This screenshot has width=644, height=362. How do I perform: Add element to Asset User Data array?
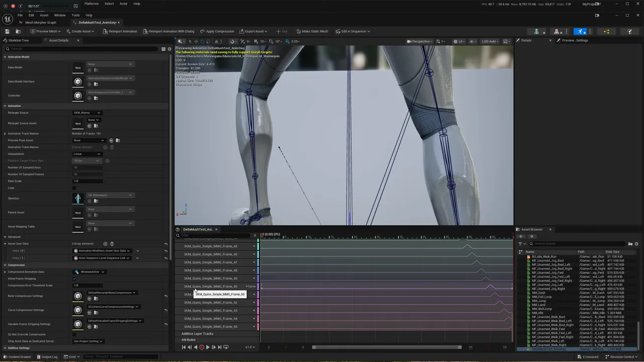(105, 244)
